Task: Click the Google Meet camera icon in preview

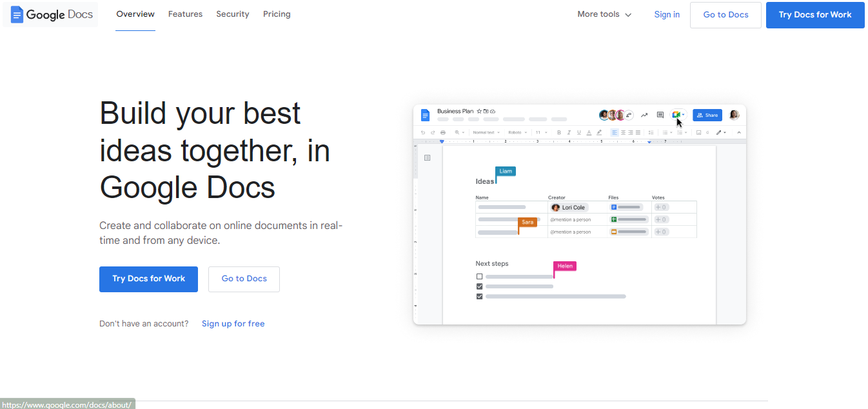Action: point(676,115)
